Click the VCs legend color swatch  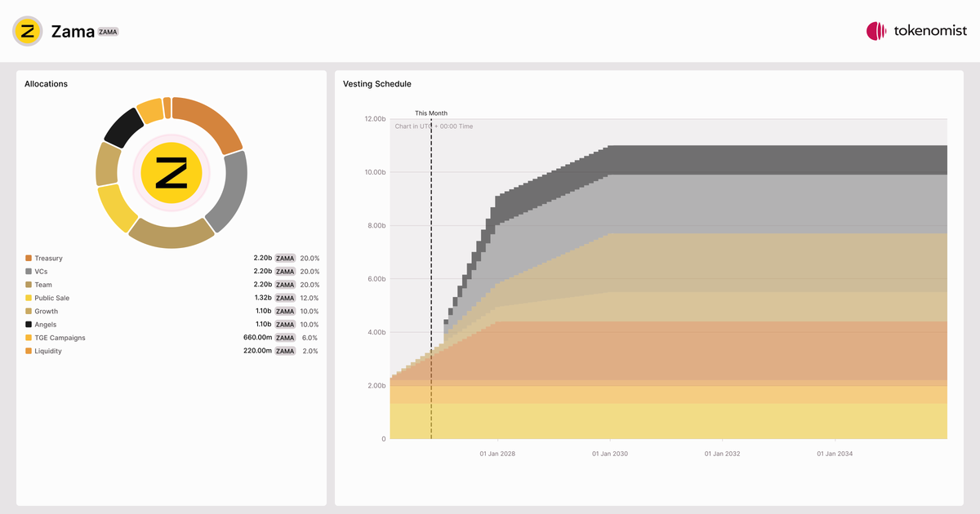click(29, 271)
